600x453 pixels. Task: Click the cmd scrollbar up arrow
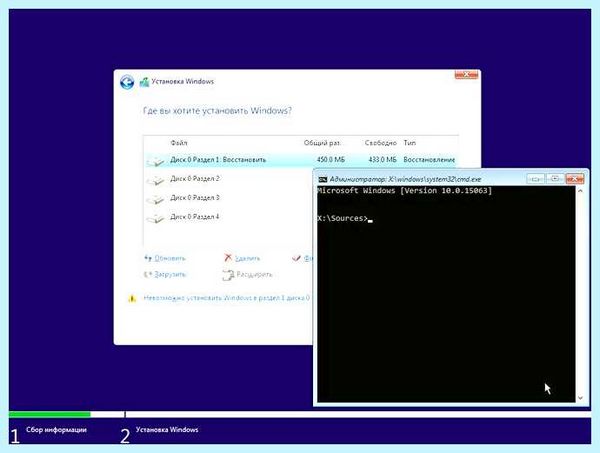point(580,191)
